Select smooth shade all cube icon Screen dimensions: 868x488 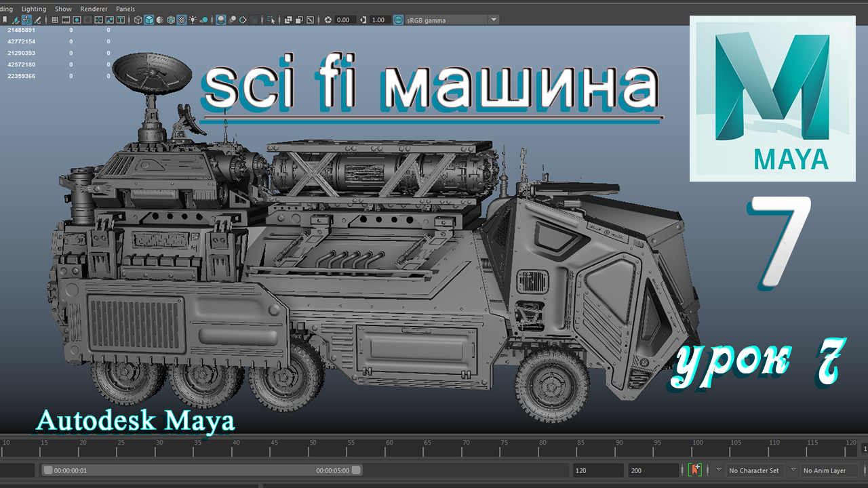tap(149, 20)
